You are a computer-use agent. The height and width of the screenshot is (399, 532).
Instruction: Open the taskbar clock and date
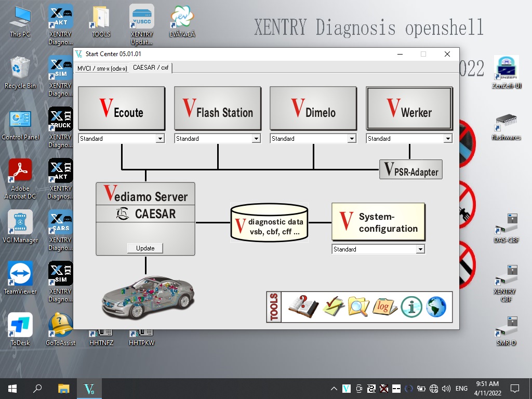pyautogui.click(x=487, y=389)
